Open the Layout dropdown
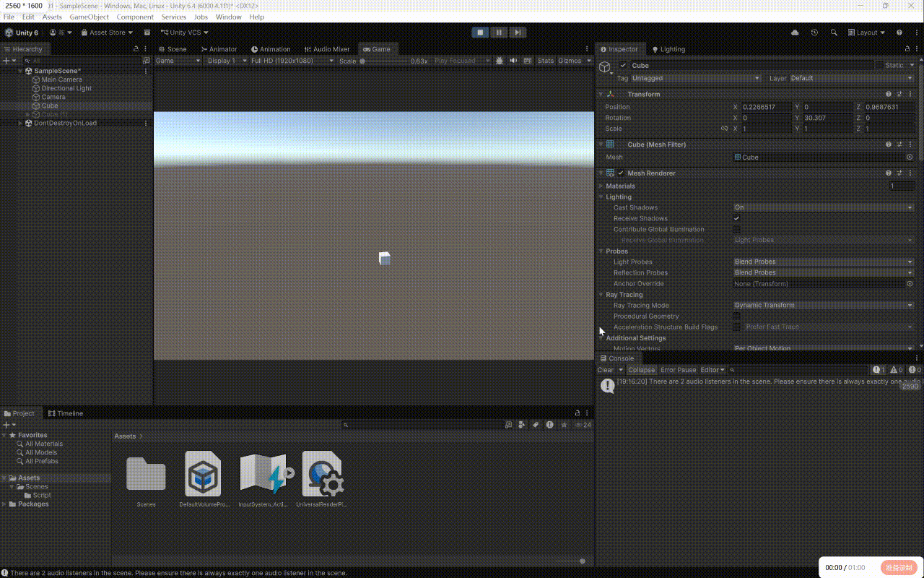 point(866,33)
